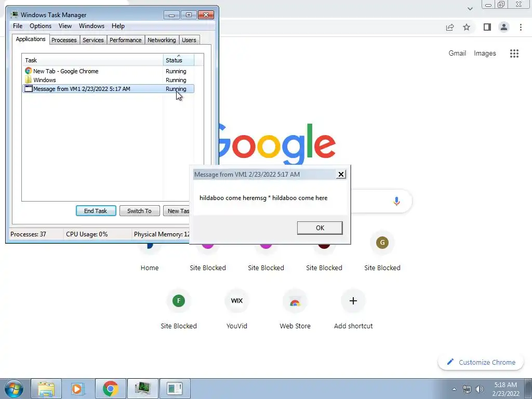
Task: Click OK in the message dialog
Action: coord(320,228)
